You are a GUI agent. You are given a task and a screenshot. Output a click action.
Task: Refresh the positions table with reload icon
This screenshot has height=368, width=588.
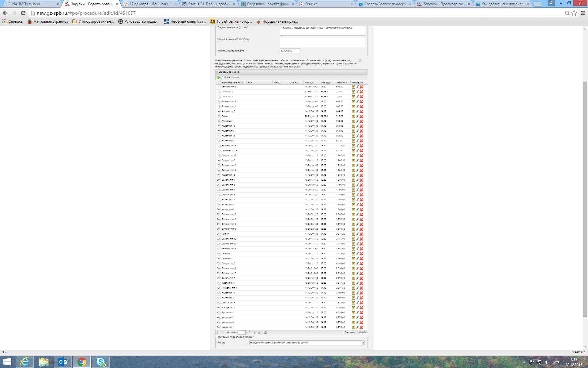click(x=266, y=332)
